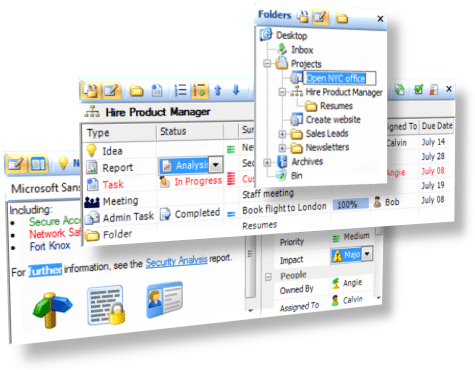Click the contact card icon in the note

click(x=164, y=300)
